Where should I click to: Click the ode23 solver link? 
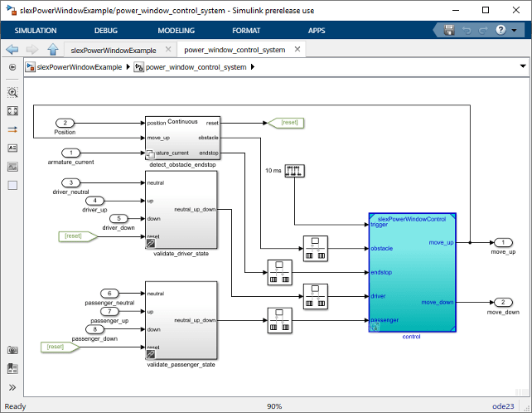click(503, 406)
